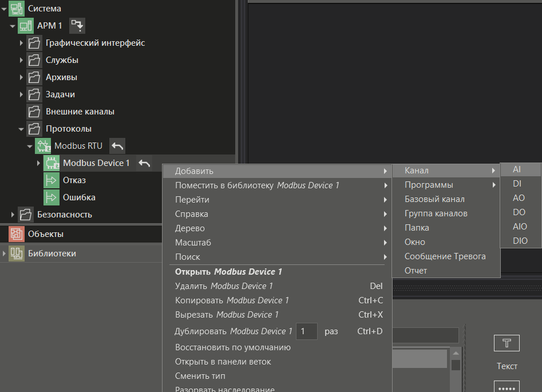Screen dimensions: 542x392
Task: Select the Modbus RTU protocol chip icon
Action: [43, 145]
